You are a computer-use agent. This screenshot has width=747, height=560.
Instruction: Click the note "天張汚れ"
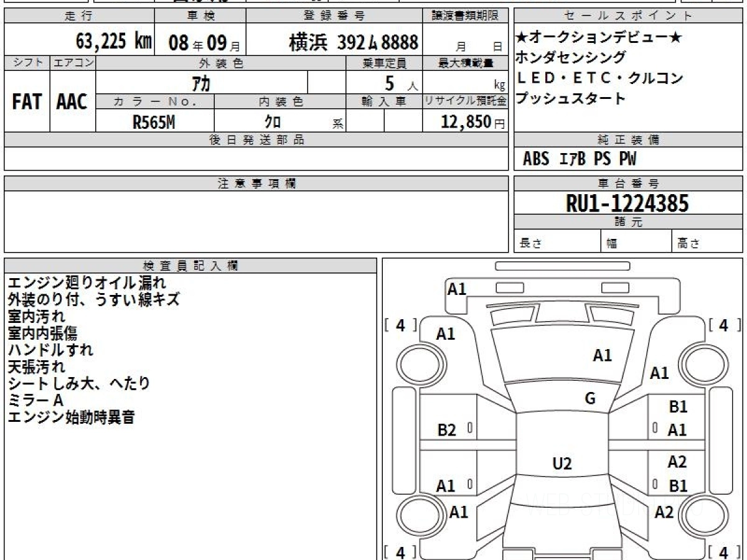37,366
